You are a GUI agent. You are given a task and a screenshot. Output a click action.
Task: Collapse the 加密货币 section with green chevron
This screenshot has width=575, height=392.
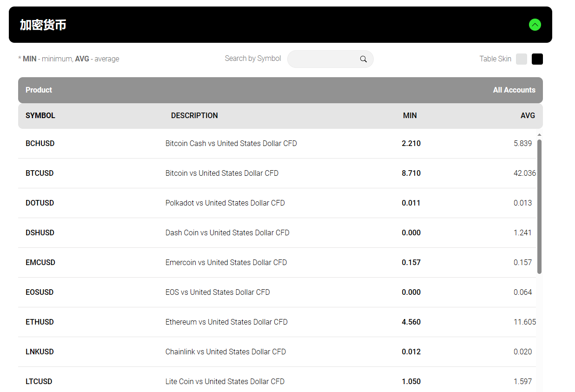click(x=535, y=25)
